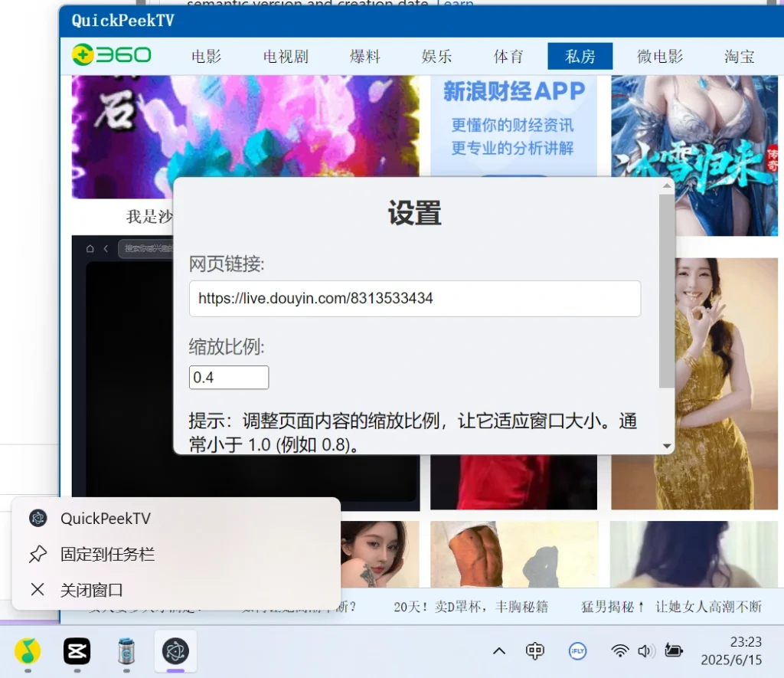Click the 缩放比例 value field showing 0.4

click(229, 377)
